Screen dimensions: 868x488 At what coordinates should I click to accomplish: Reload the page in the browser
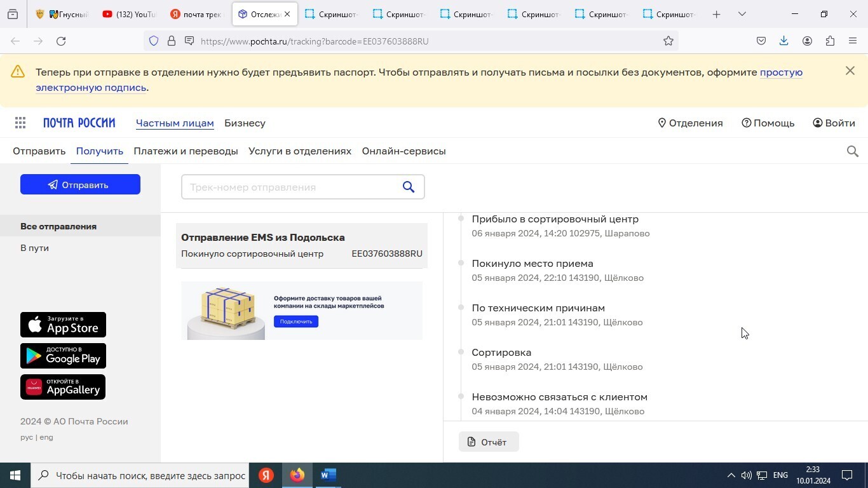pyautogui.click(x=61, y=41)
